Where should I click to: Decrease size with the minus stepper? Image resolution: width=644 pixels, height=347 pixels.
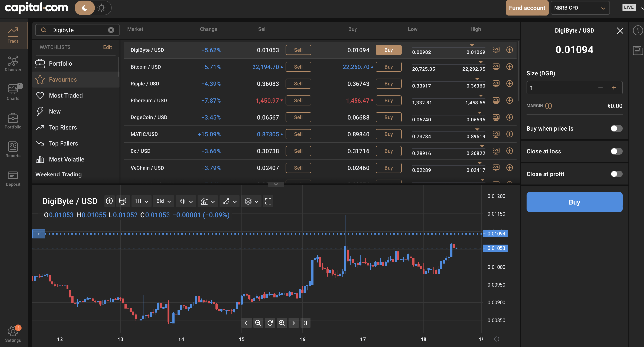(x=600, y=88)
